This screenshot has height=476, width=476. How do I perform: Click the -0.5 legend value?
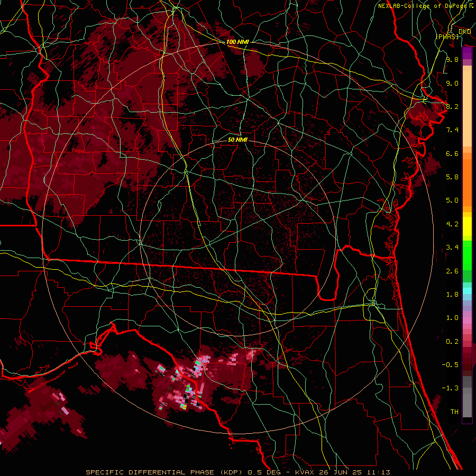pyautogui.click(x=450, y=365)
